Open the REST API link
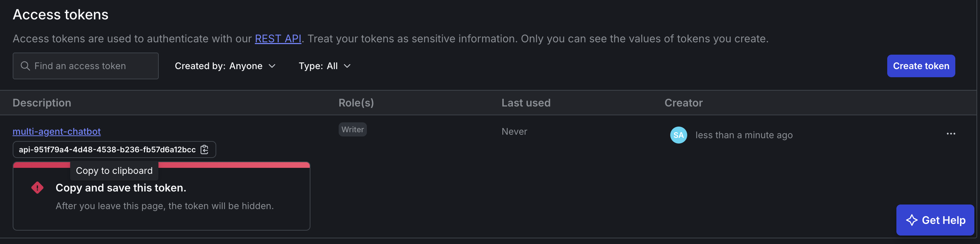This screenshot has height=244, width=980. (278, 39)
